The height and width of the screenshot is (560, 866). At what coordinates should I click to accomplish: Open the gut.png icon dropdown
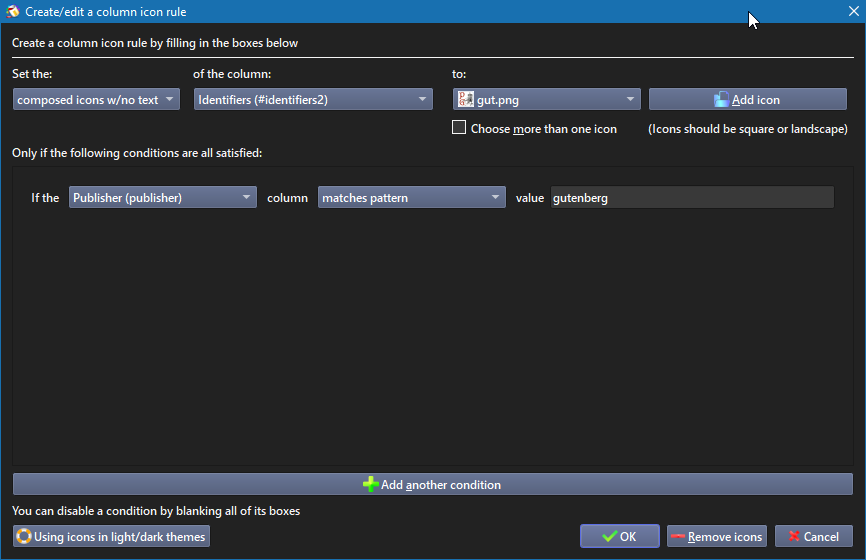[547, 99]
